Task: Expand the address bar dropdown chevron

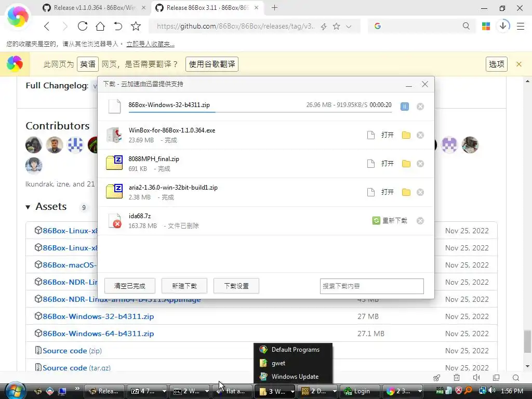Action: tap(349, 26)
